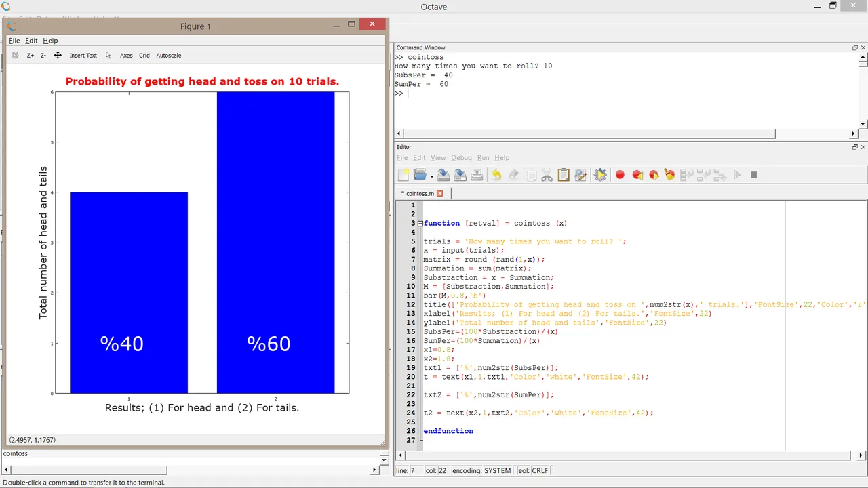Open the Editor Debug menu
The width and height of the screenshot is (868, 488).
461,158
